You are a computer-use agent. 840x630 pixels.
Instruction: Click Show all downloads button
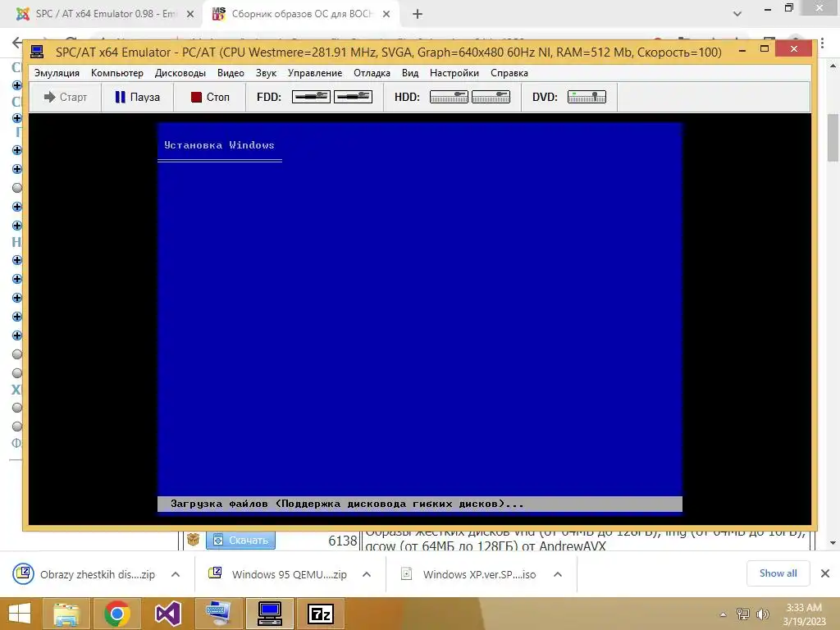coord(778,573)
